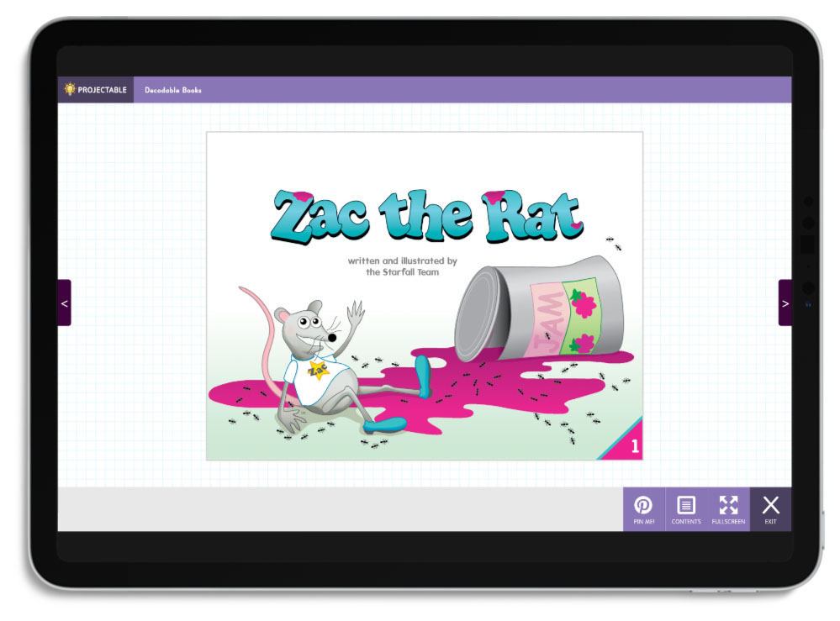The image size is (840, 621).
Task: Tap Zac's waving hand
Action: coord(355,316)
